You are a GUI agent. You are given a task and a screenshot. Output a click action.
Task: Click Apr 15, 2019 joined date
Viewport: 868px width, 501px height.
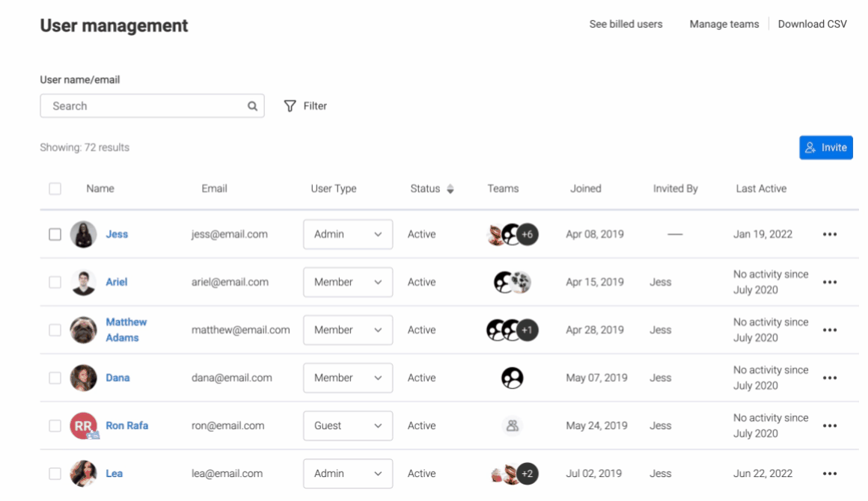point(595,282)
